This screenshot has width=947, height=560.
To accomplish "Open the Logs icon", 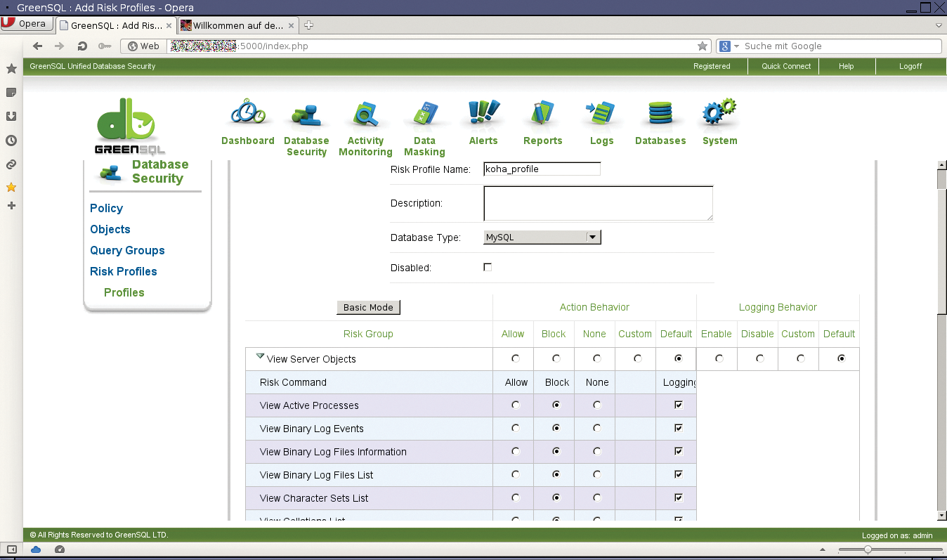I will click(601, 114).
